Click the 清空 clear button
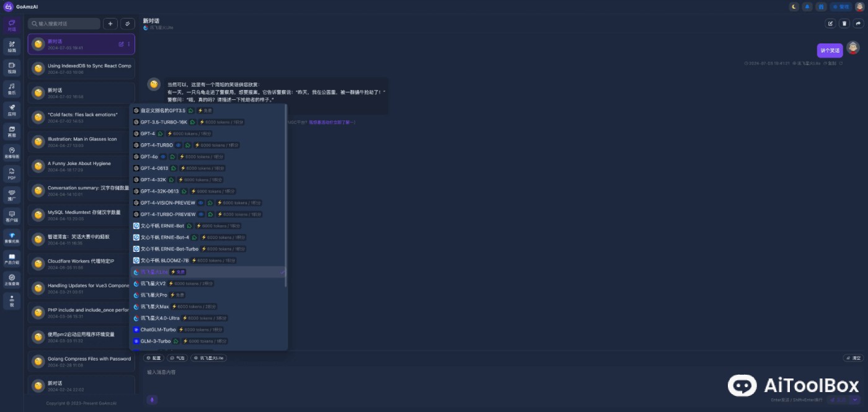The width and height of the screenshot is (868, 412). pyautogui.click(x=853, y=358)
